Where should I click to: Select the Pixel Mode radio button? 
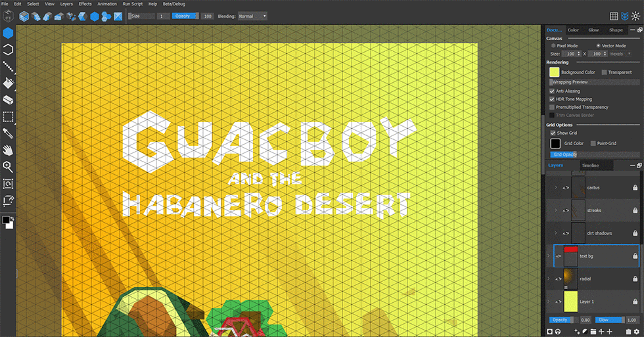click(553, 45)
